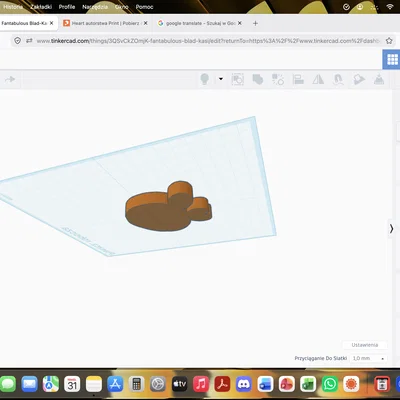Open the blue 3D design grid button
The height and width of the screenshot is (400, 400).
click(392, 60)
